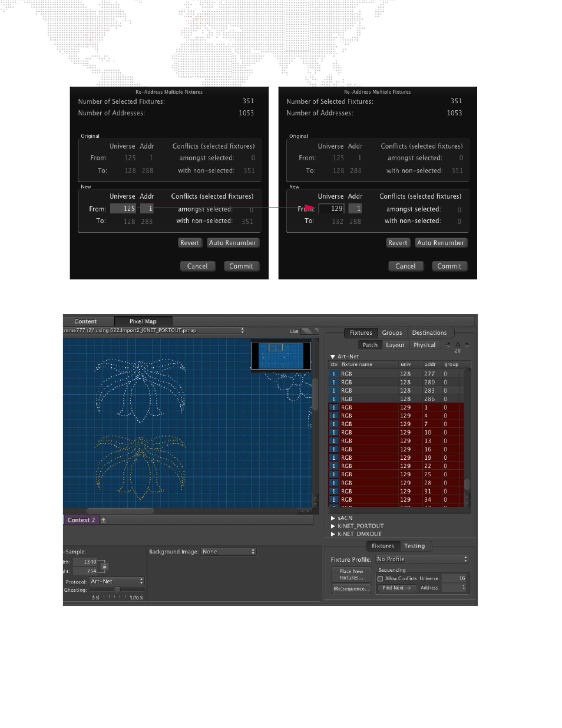Click Commit in the left Re-Address dialog

tap(242, 266)
